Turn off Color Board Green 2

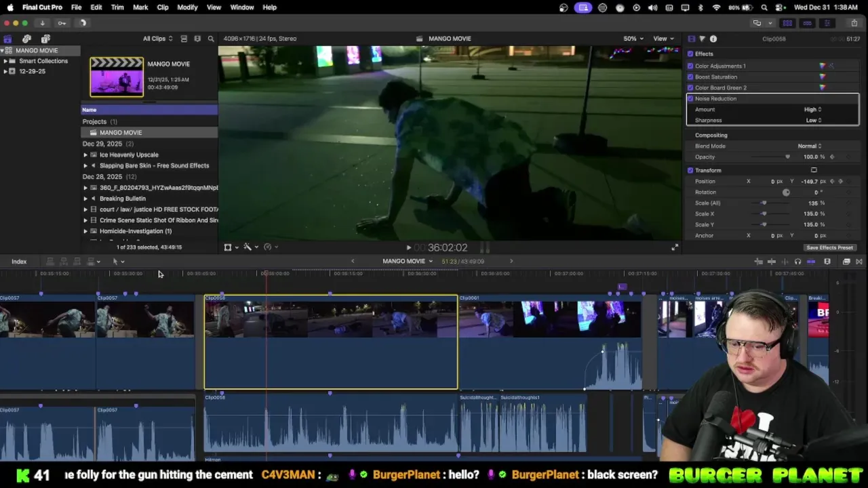pyautogui.click(x=690, y=87)
